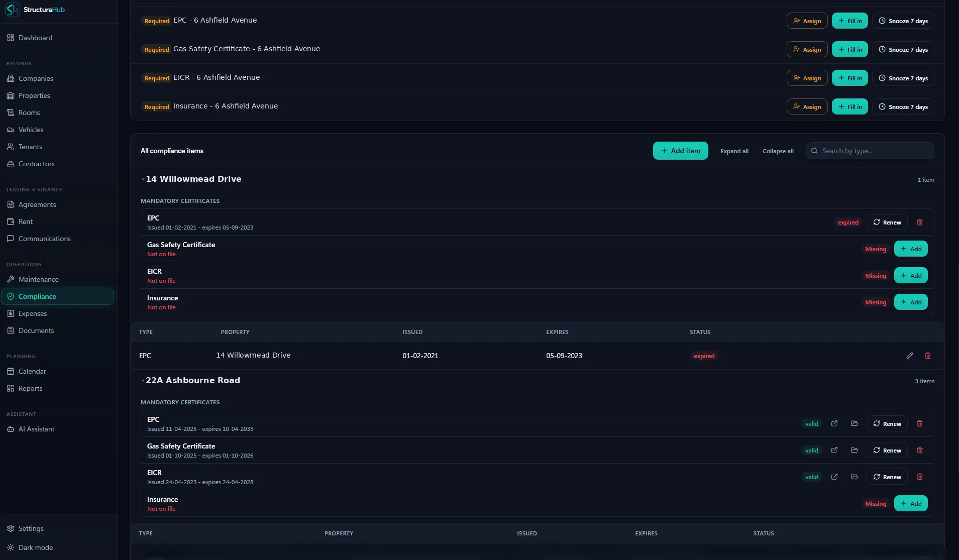Delete EPC row in Willowmead table
The width and height of the screenshot is (959, 560).
[928, 356]
